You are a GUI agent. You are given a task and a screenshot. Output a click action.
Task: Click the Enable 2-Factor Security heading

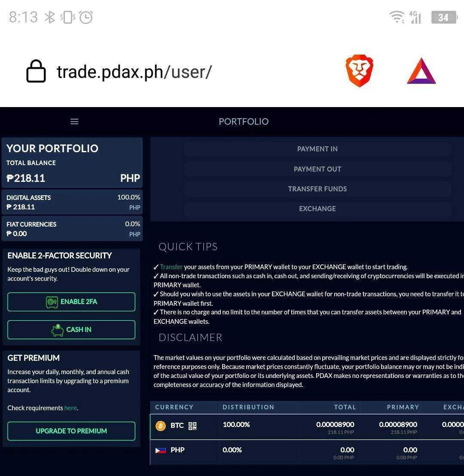[59, 255]
